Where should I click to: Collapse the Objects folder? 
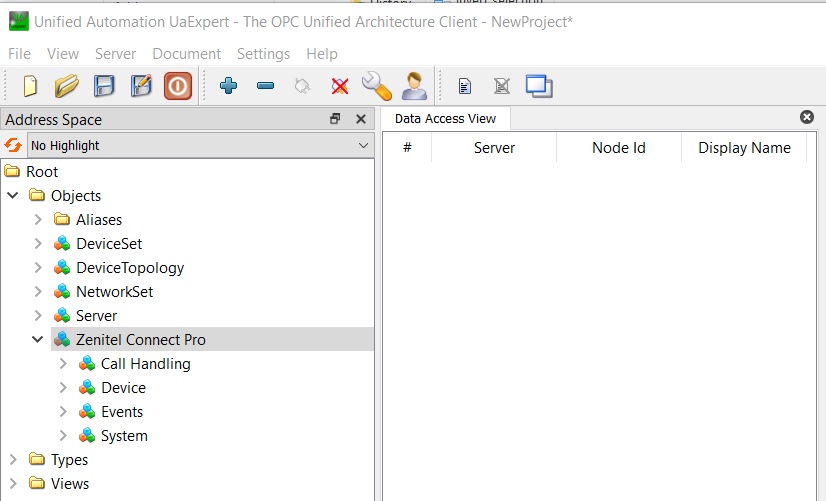(x=13, y=195)
